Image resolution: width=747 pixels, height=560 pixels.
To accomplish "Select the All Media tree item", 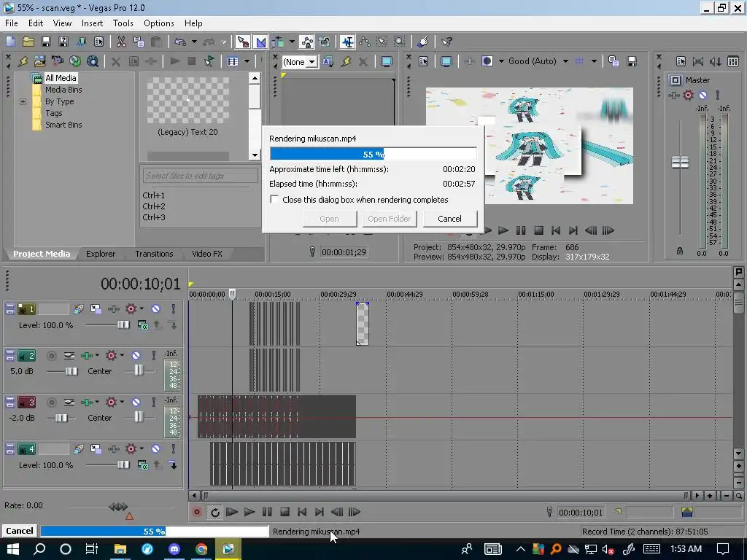I will pos(61,78).
